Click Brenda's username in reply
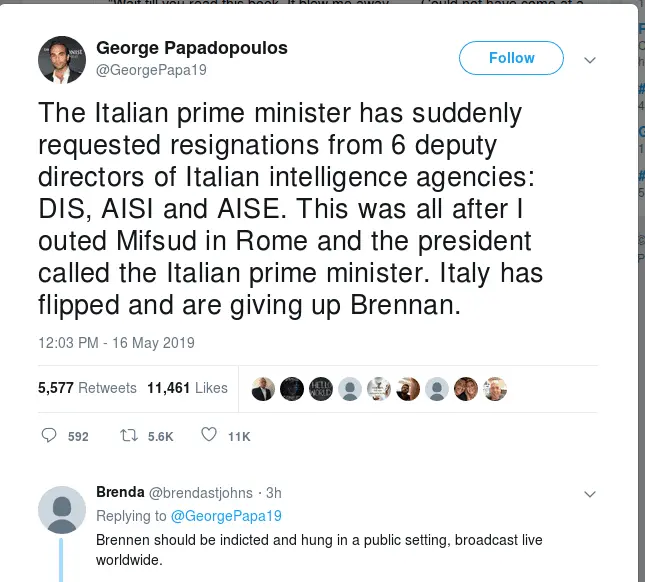Screen dimensions: 645x582 120,492
